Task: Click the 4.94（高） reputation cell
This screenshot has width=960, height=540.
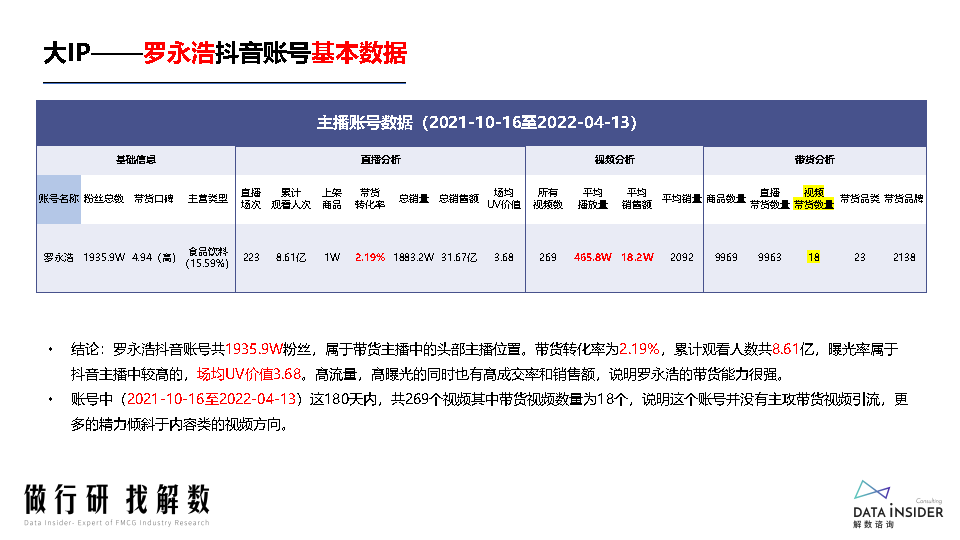Action: coord(154,258)
